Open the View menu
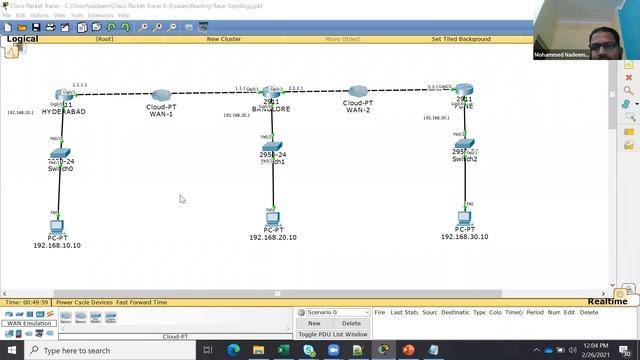Image resolution: width=640 pixels, height=360 pixels. (x=59, y=16)
